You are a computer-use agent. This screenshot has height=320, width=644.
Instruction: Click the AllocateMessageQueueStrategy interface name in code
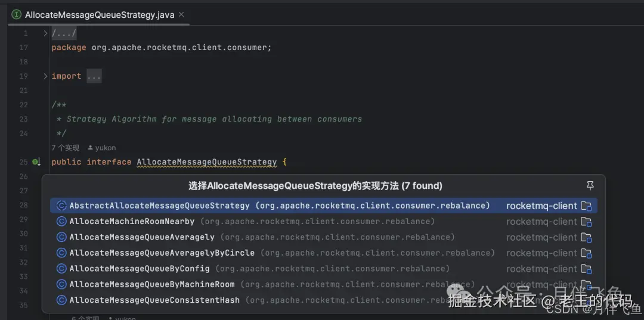(206, 162)
